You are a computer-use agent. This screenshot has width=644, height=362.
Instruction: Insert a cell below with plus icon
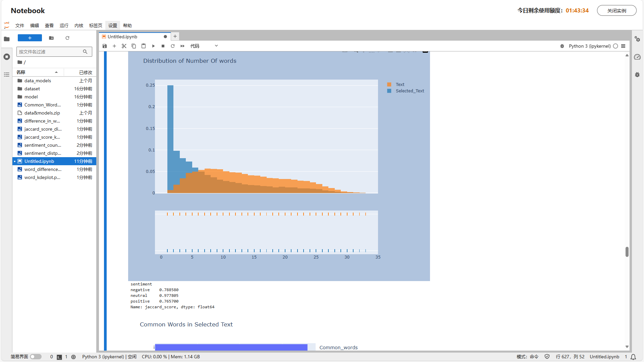[x=114, y=46]
